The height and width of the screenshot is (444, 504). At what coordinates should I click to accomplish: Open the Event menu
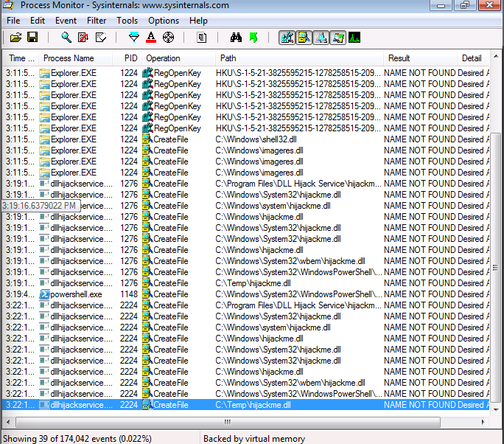point(66,21)
